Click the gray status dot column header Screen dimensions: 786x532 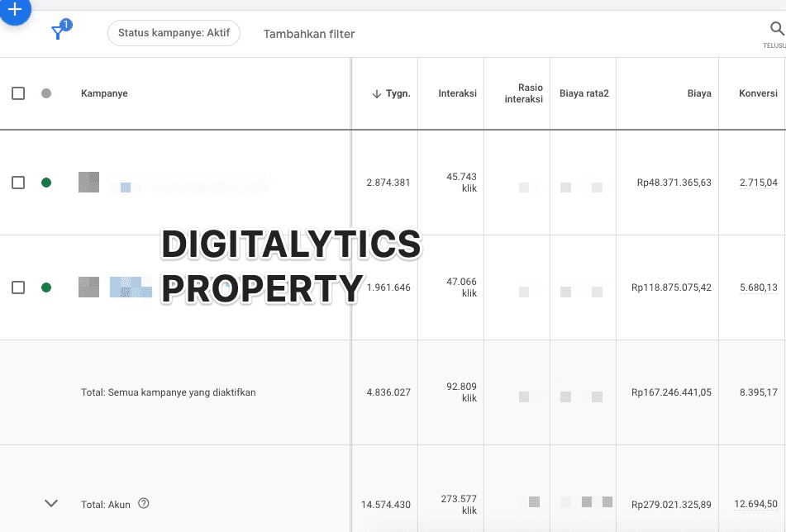tap(46, 93)
